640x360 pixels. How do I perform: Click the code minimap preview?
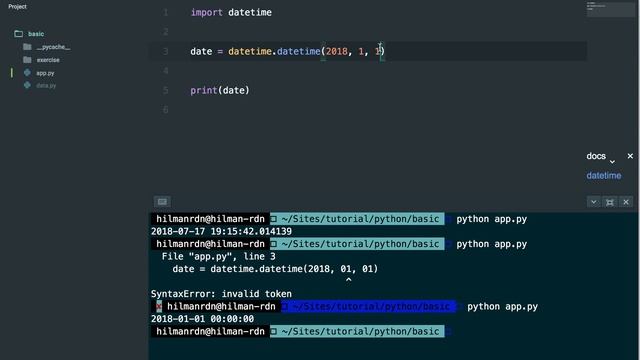[610, 9]
